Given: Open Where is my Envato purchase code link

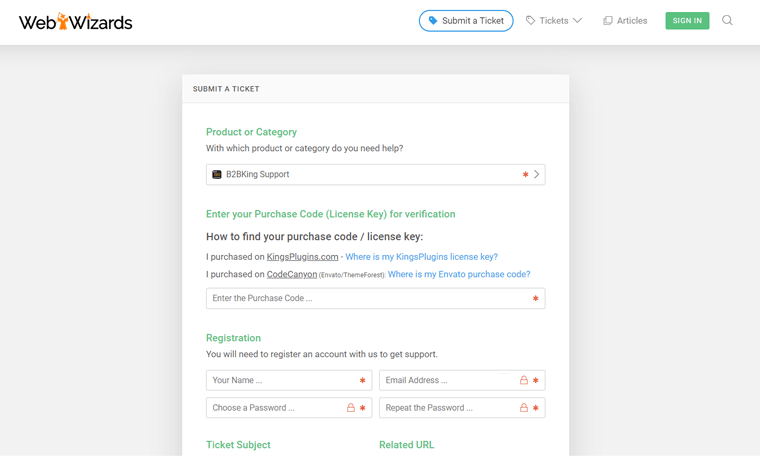Looking at the screenshot, I should click(x=459, y=274).
